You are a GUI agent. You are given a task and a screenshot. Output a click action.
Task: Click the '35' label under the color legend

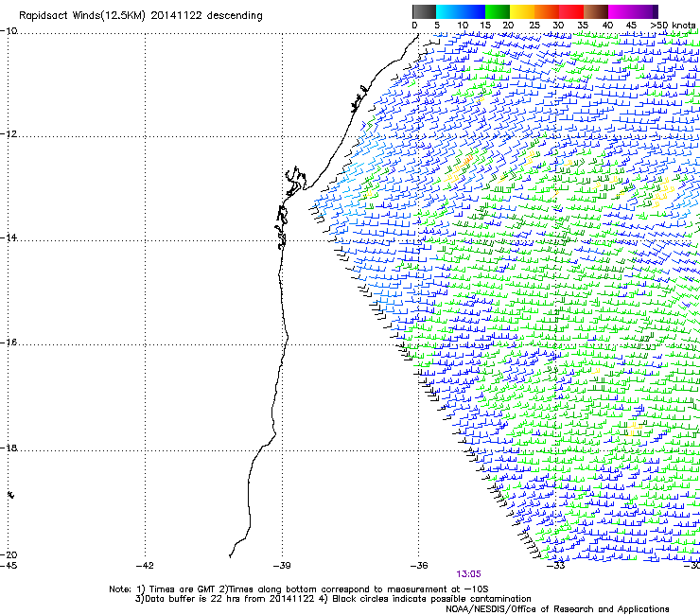click(583, 26)
